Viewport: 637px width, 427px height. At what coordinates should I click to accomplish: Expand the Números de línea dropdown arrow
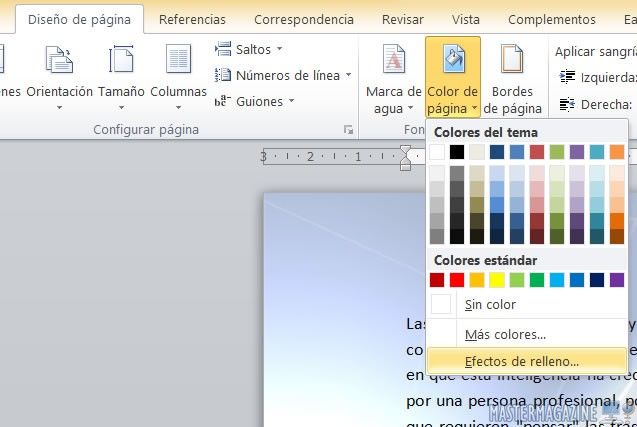pyautogui.click(x=349, y=75)
